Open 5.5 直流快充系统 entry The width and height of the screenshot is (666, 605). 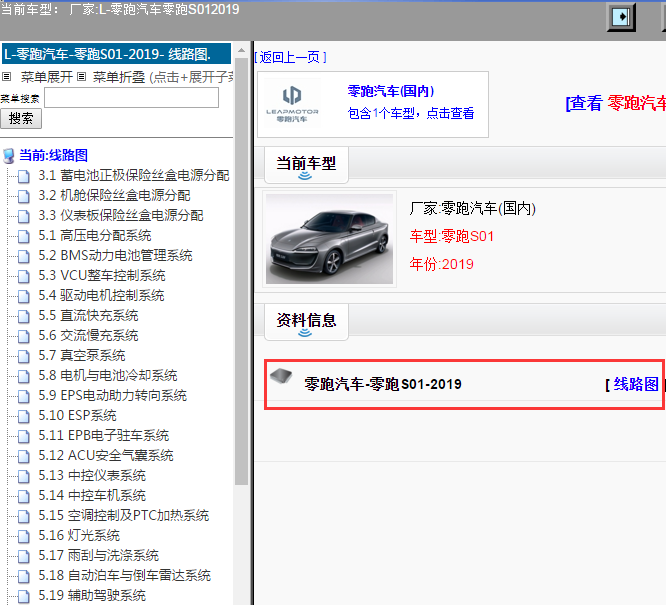click(88, 315)
